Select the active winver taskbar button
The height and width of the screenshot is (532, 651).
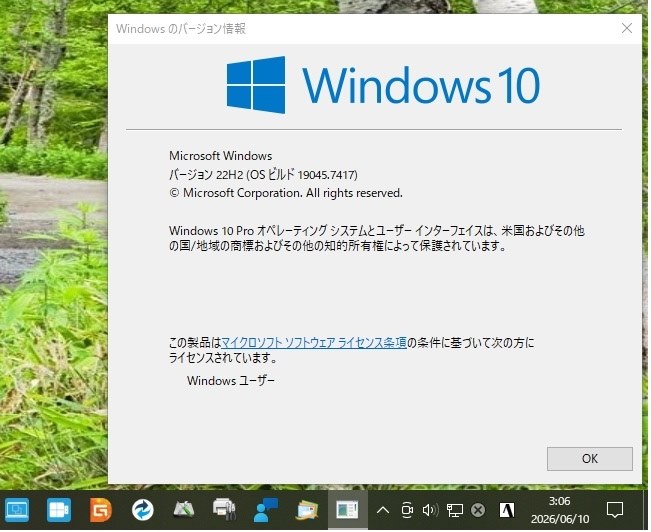[348, 511]
